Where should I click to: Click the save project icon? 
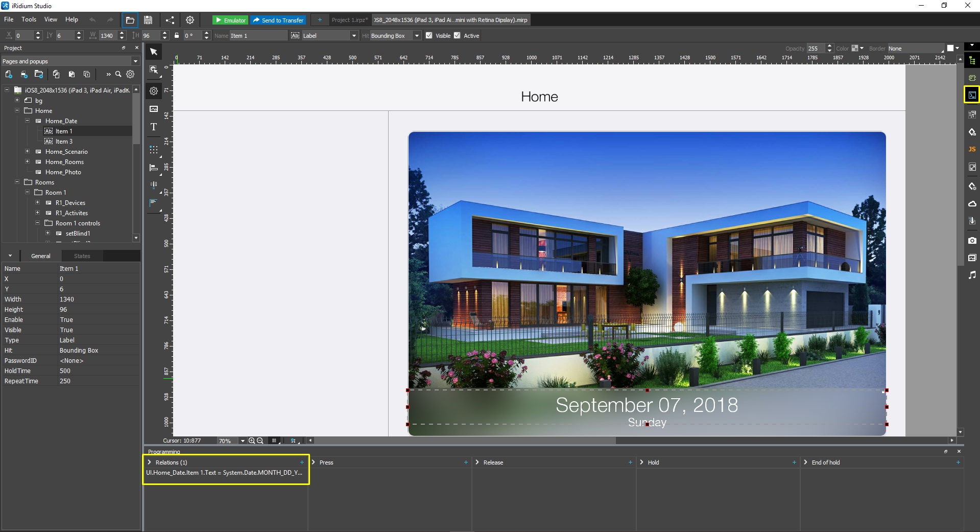coord(148,20)
